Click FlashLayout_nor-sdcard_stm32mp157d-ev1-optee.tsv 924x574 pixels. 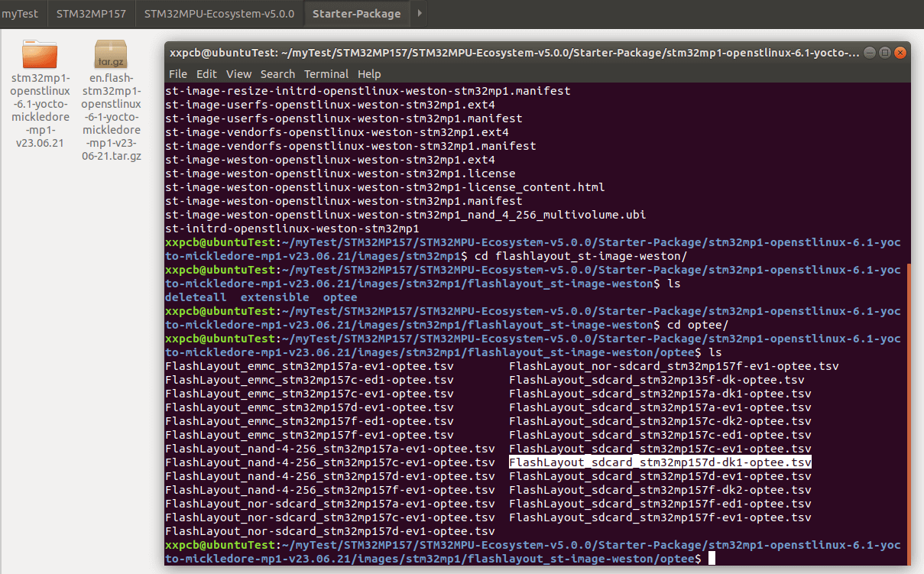pos(330,531)
